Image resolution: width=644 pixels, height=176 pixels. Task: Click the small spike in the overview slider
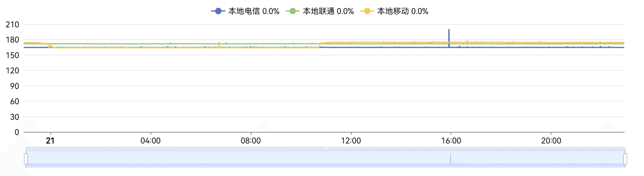[x=450, y=155]
